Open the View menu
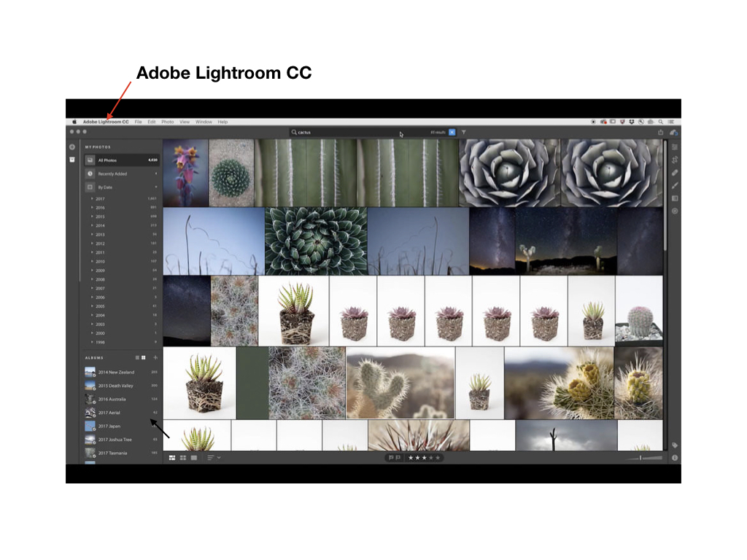Screen dimensions: 747x560 point(185,122)
